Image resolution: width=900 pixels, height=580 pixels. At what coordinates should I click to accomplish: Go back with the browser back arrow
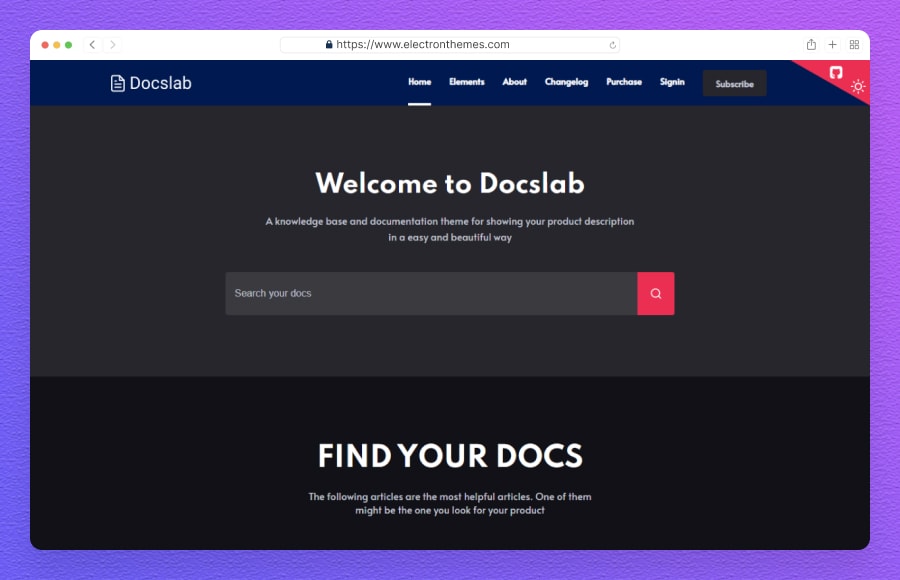(92, 44)
